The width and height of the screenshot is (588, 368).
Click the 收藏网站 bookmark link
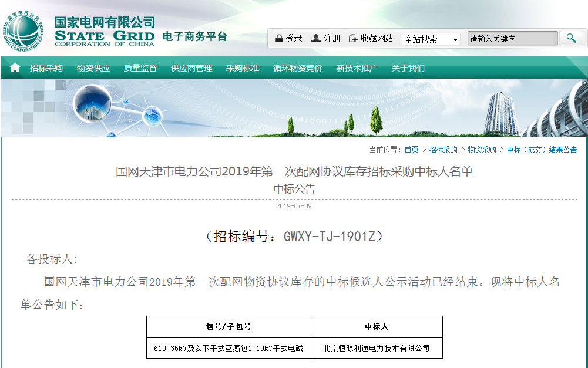[377, 38]
